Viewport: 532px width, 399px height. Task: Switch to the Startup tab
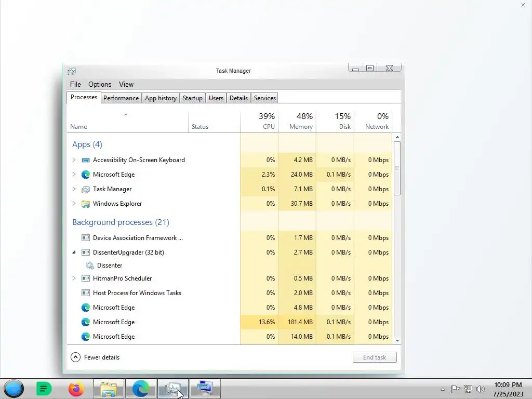tap(193, 98)
